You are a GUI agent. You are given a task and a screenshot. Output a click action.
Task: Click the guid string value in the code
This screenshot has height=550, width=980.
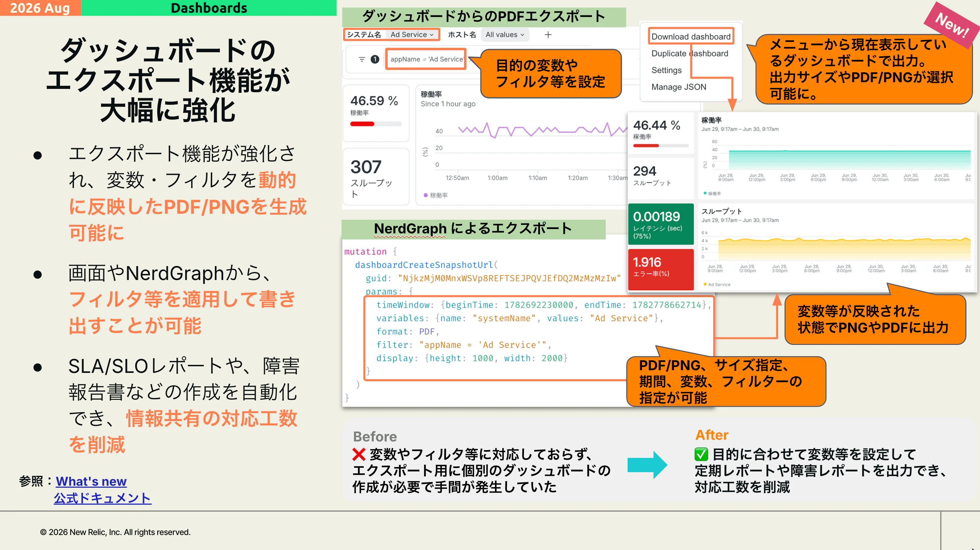coord(509,278)
